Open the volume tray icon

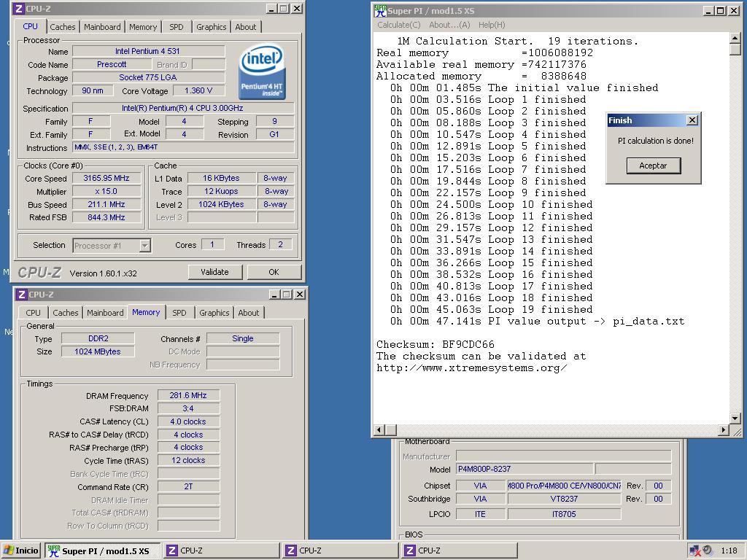coord(708,551)
